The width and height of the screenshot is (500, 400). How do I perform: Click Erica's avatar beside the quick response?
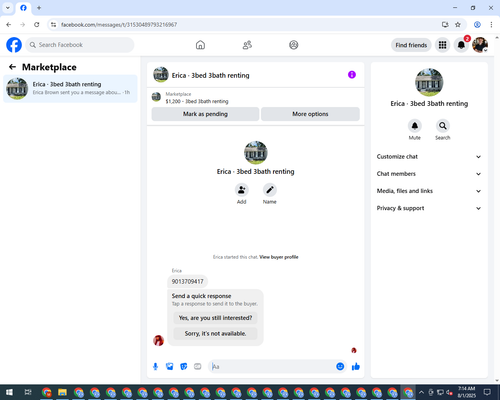click(x=158, y=340)
